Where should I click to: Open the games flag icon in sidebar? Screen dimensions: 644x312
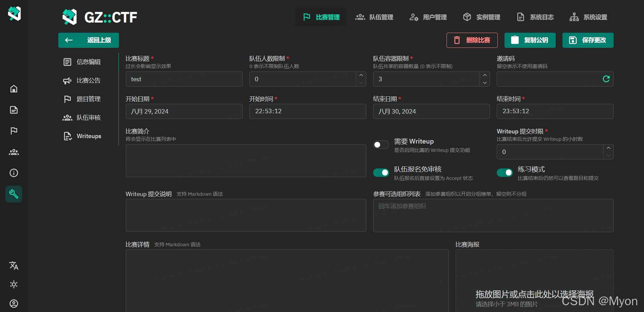click(x=14, y=131)
